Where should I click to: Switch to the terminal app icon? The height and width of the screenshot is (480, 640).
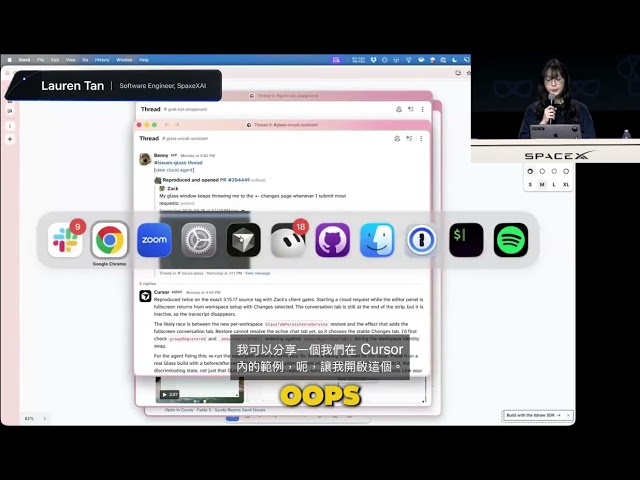[x=466, y=240]
